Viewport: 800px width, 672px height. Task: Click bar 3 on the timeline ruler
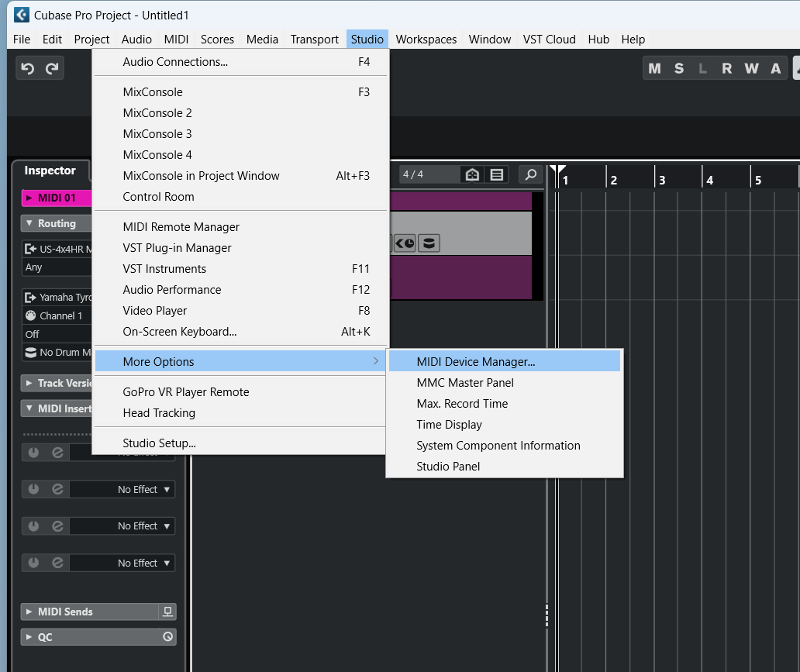(662, 180)
